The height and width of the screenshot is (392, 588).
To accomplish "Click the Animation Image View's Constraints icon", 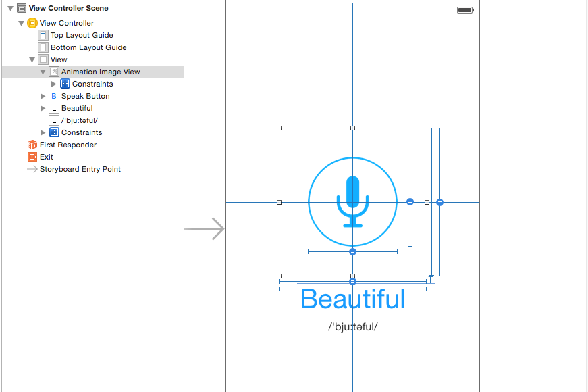I will (65, 84).
